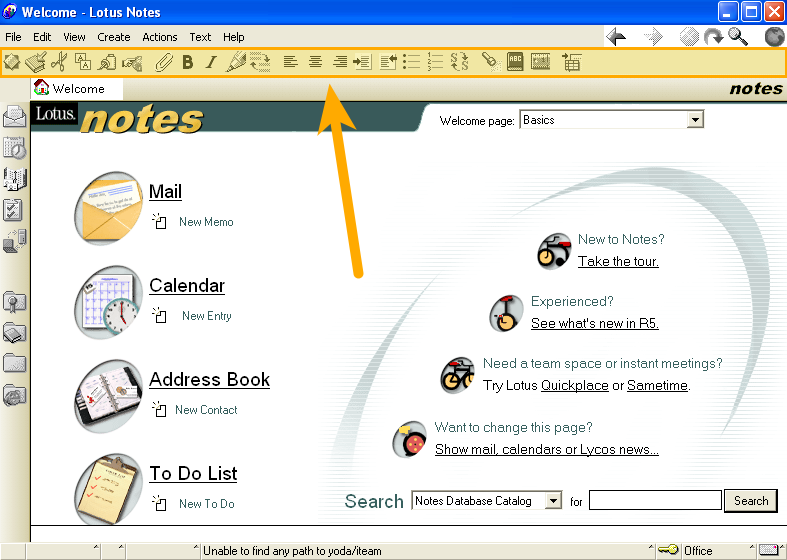Click the scissors cut icon
The height and width of the screenshot is (560, 787).
[60, 62]
